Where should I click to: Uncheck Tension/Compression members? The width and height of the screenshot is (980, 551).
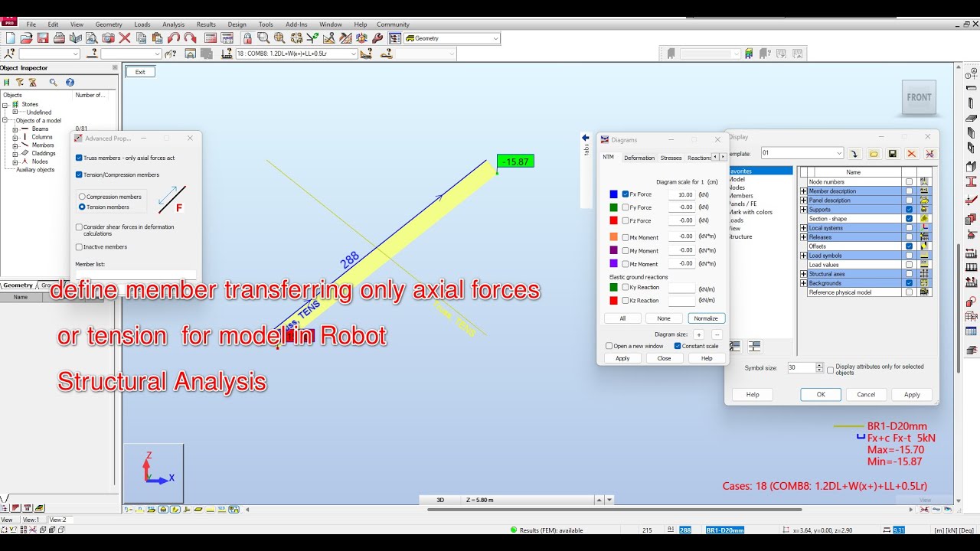pyautogui.click(x=80, y=174)
